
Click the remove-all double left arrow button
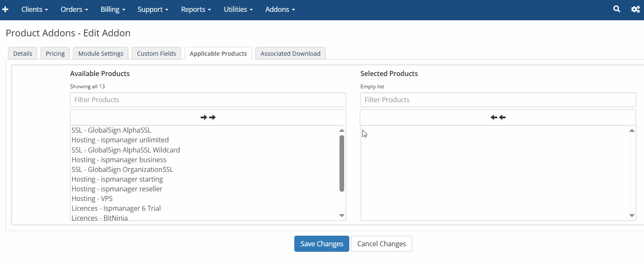[x=498, y=117]
